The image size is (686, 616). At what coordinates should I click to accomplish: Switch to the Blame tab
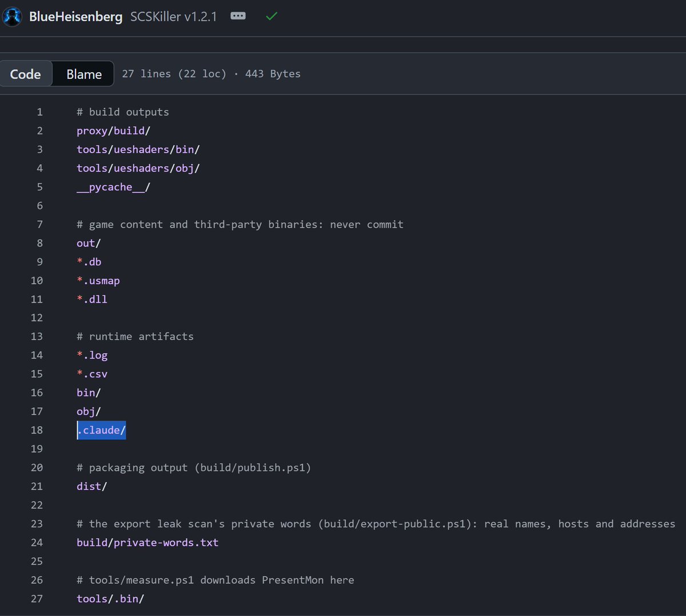[x=84, y=74]
